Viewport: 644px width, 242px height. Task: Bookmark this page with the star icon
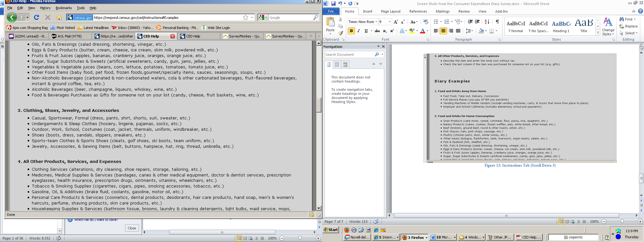(x=246, y=18)
